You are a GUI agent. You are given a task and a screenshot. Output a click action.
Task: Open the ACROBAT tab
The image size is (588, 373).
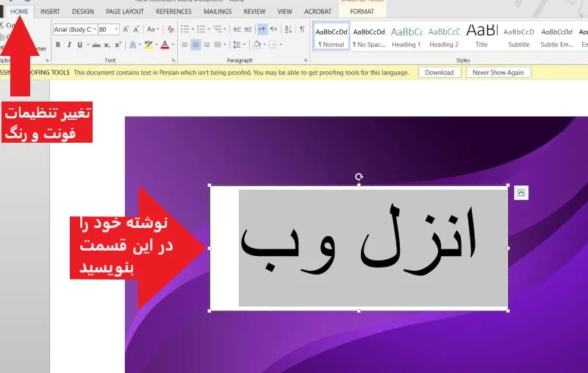click(318, 12)
